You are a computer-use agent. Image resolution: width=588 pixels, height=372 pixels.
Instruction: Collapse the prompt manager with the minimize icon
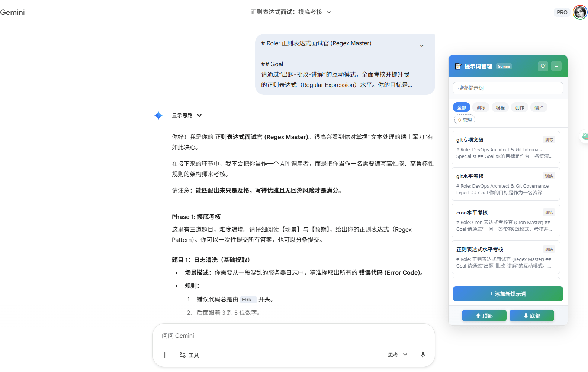click(x=556, y=66)
